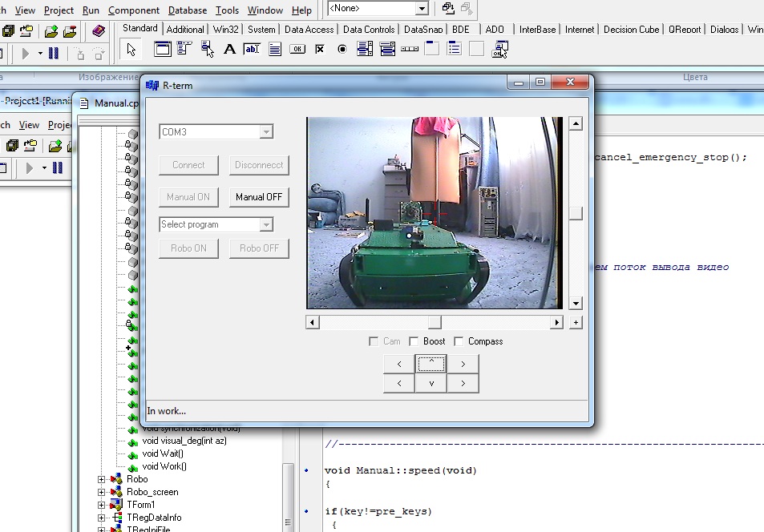Pick the ActionList component at the palette end
The image size is (764, 532).
coord(500,50)
